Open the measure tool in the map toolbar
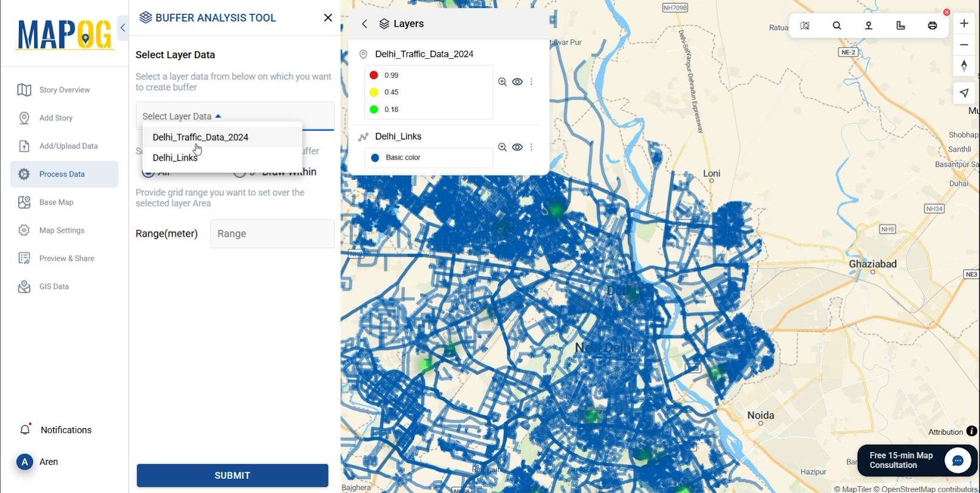Screen dimensions: 980x493 click(x=900, y=26)
